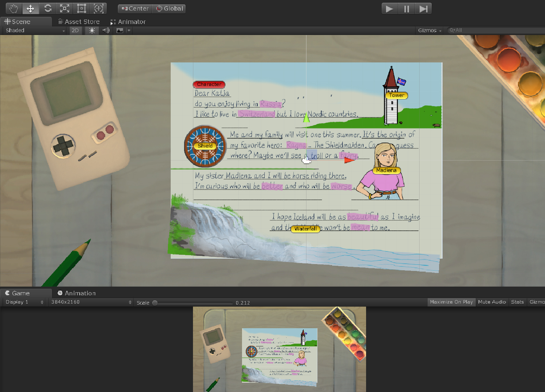
Task: Click the highlighted word Russia
Action: click(x=271, y=104)
